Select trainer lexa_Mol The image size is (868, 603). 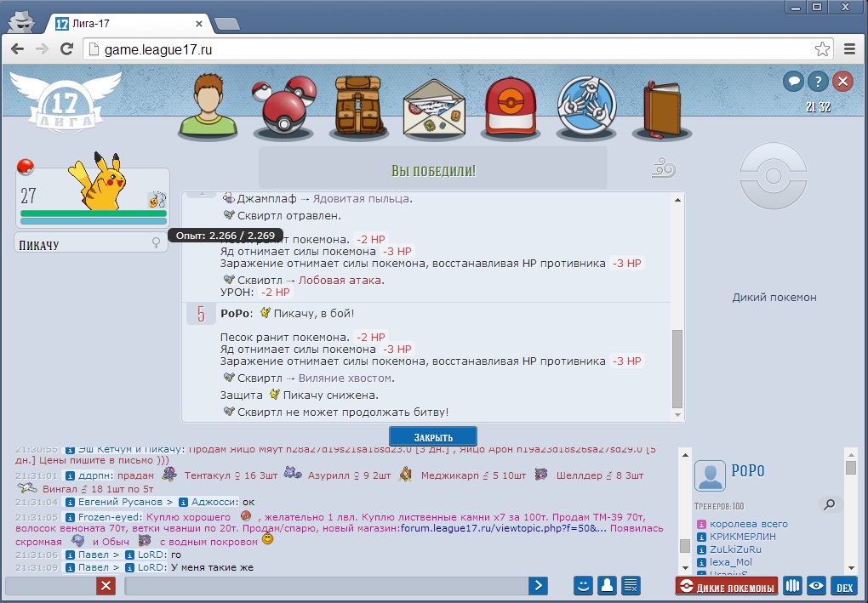pyautogui.click(x=731, y=562)
